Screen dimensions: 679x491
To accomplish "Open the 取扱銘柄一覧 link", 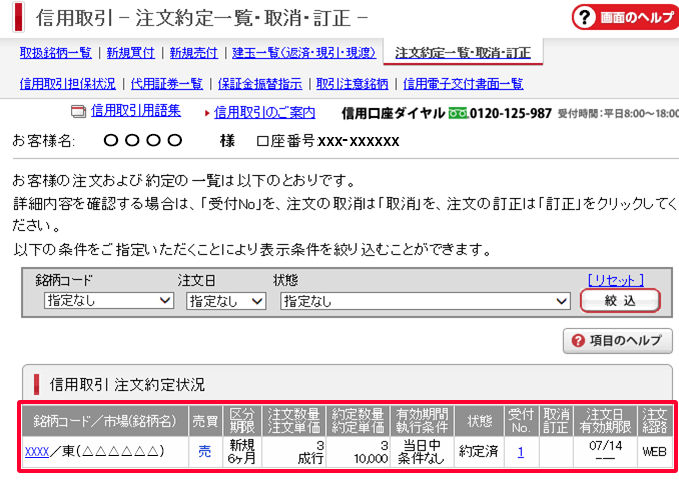I will tap(56, 53).
